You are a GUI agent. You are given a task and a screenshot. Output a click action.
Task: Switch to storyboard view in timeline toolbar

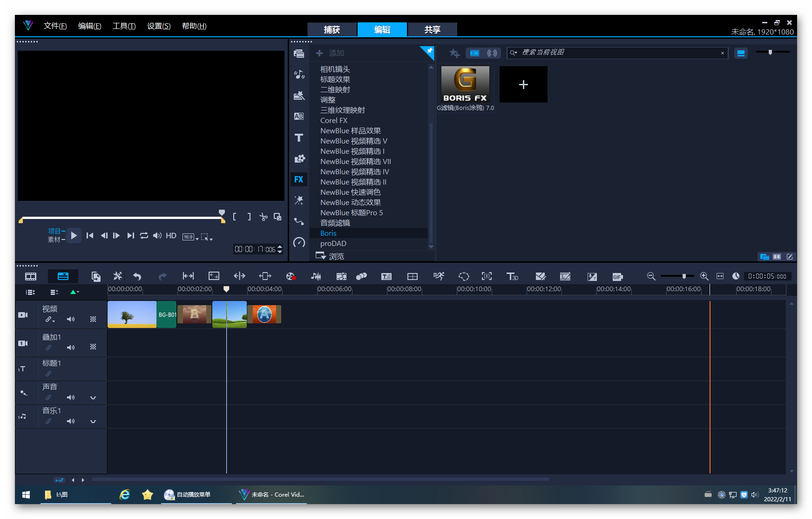point(31,276)
